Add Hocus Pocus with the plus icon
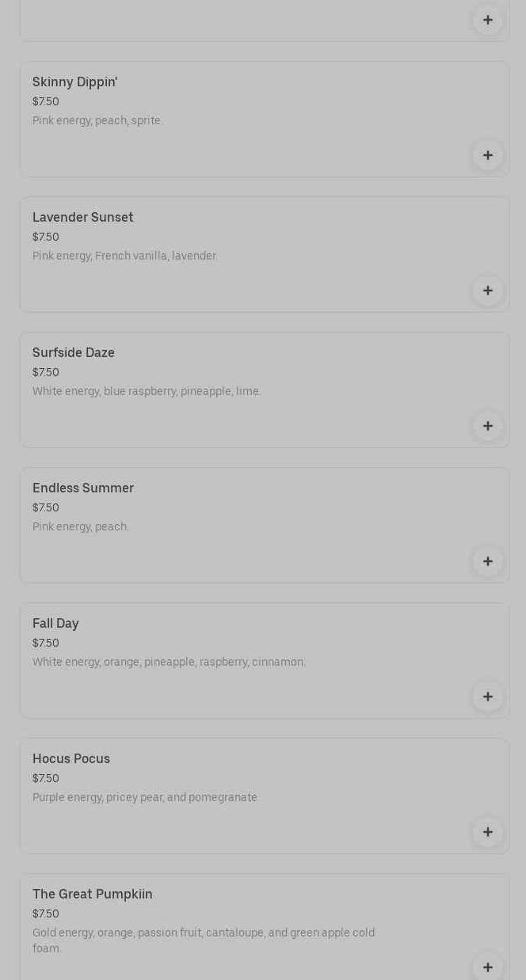526x980 pixels. click(x=487, y=832)
